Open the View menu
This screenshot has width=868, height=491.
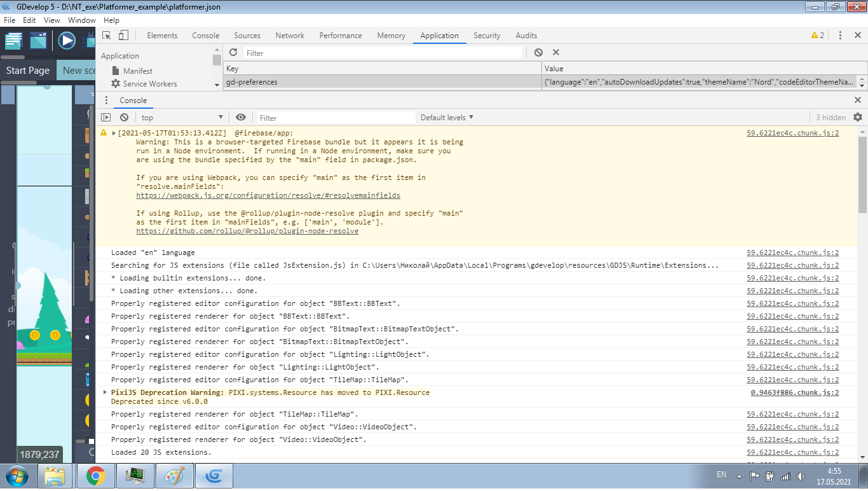(52, 20)
